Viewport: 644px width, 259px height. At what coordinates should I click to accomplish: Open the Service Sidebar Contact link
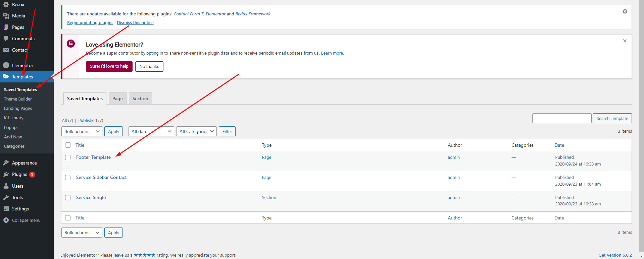101,177
